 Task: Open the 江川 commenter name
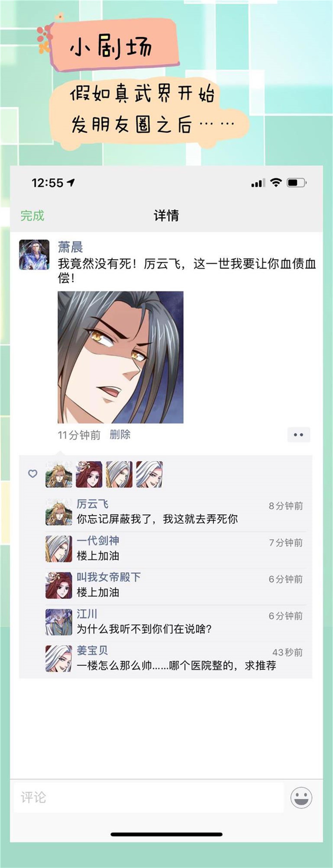87,614
